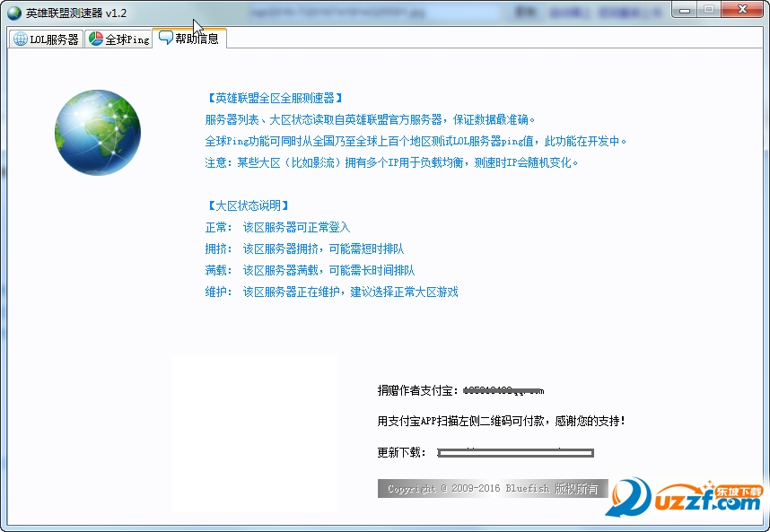The width and height of the screenshot is (770, 532).
Task: Switch to the LOL服务器 tab
Action: tap(46, 39)
